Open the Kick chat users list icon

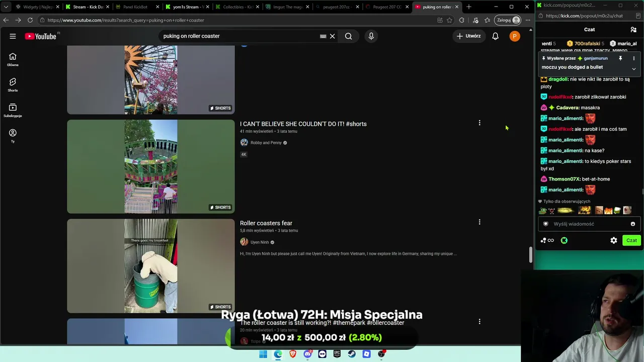tap(633, 30)
